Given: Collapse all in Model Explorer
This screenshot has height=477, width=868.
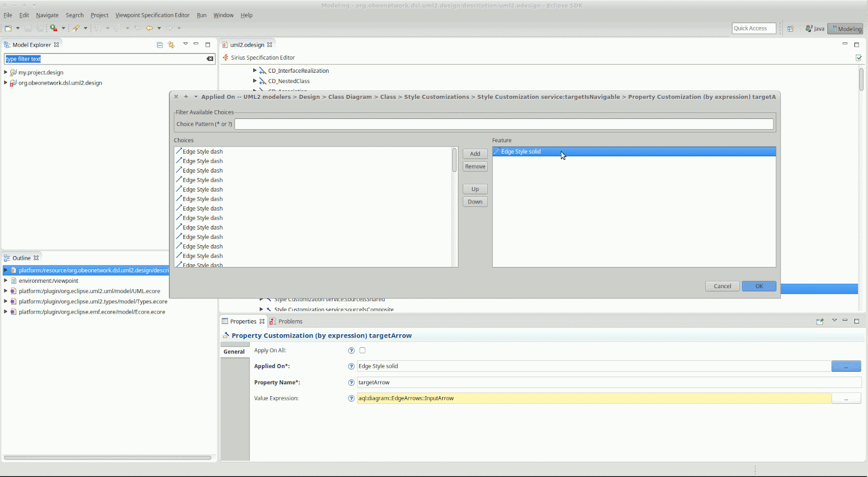Looking at the screenshot, I should pyautogui.click(x=159, y=45).
